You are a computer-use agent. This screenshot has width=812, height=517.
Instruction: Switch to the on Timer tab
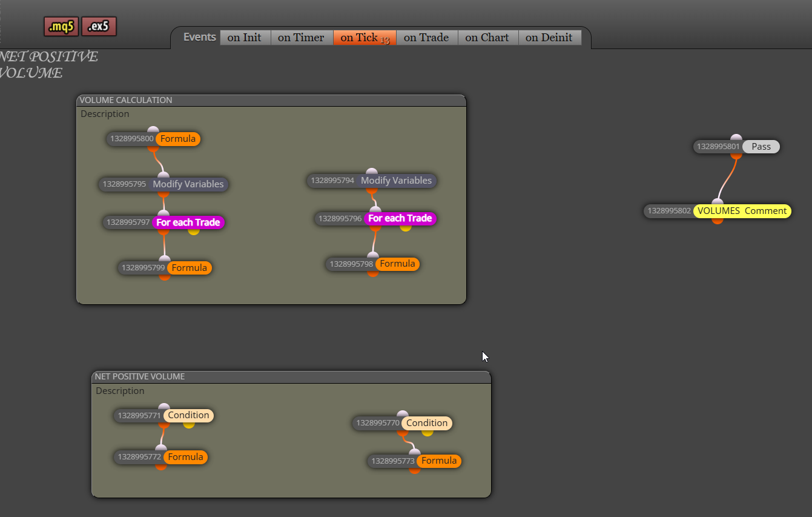click(x=301, y=38)
